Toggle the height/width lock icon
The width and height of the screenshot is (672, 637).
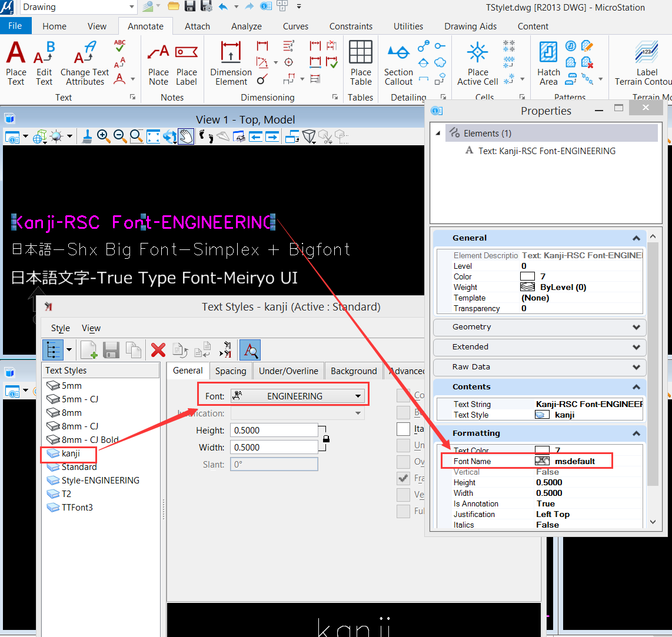(326, 439)
